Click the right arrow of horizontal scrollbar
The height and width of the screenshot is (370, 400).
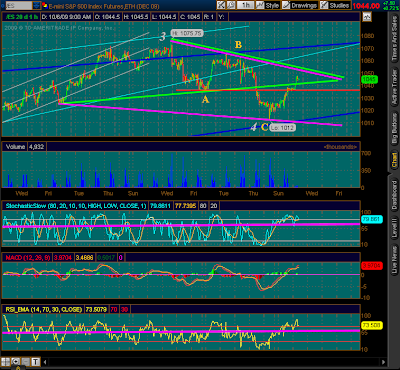383,362
